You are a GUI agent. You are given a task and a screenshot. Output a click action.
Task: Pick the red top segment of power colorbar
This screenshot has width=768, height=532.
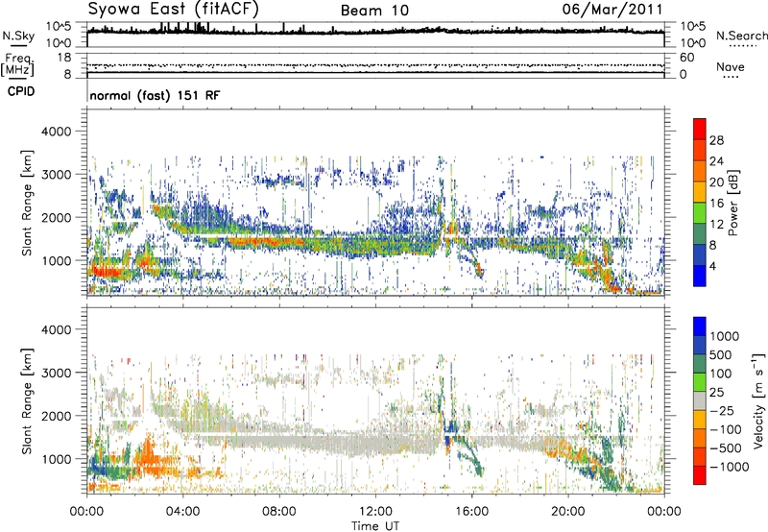(700, 129)
